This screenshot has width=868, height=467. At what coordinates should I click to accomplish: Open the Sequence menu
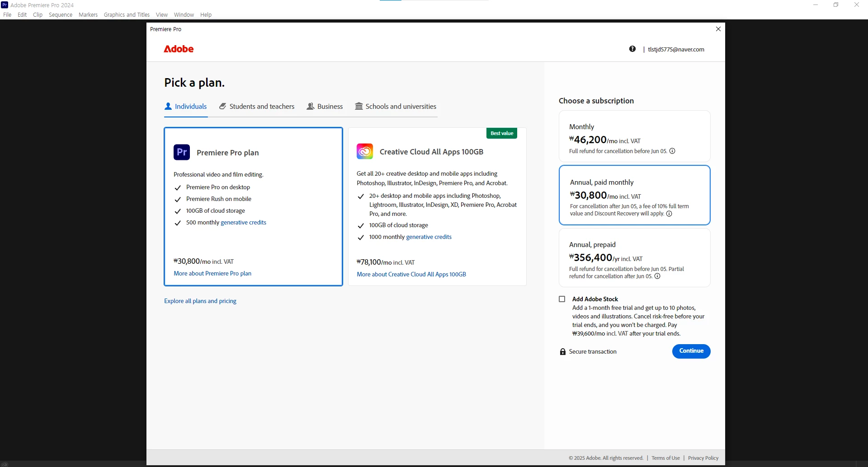[61, 14]
